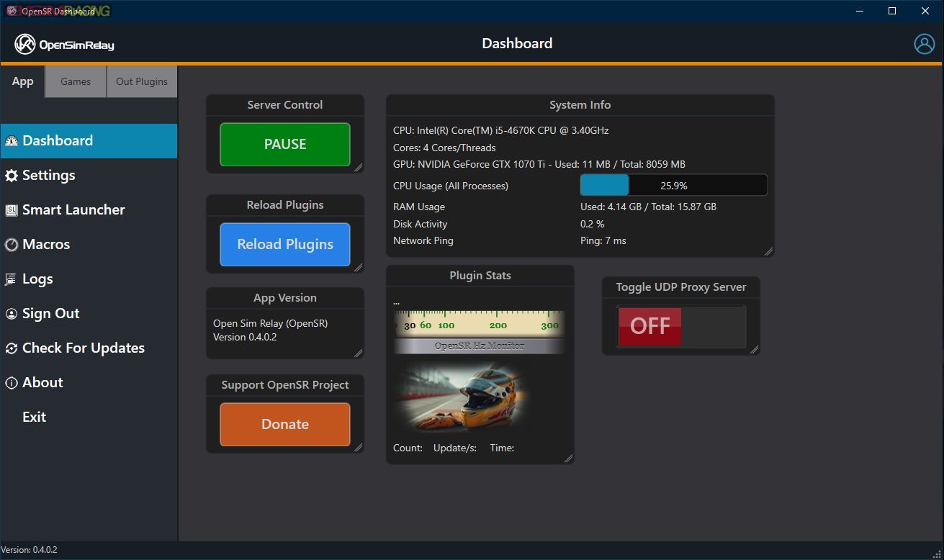Screen dimensions: 944x560
Task: Click the Dashboard page title in header
Action: pos(517,44)
